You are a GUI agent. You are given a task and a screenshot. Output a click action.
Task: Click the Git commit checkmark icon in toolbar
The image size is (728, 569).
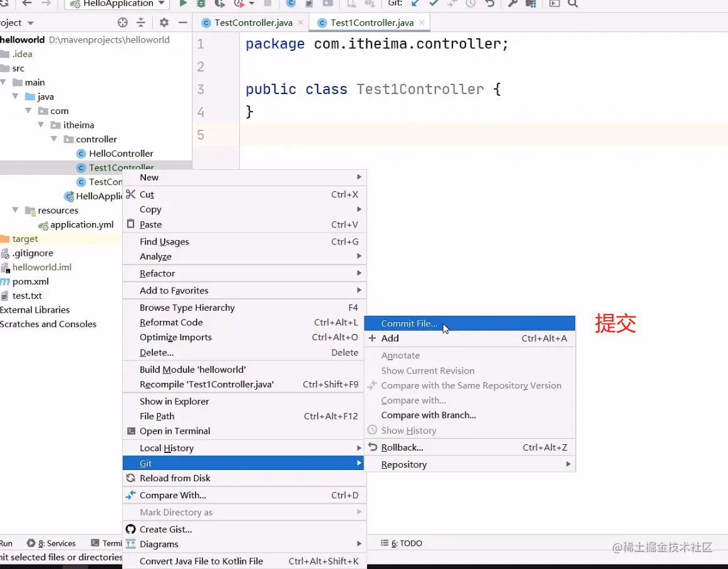coord(434,3)
